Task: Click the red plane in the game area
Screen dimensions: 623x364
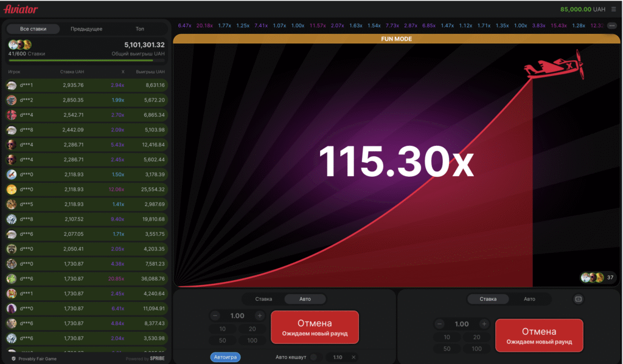Action: tap(555, 65)
